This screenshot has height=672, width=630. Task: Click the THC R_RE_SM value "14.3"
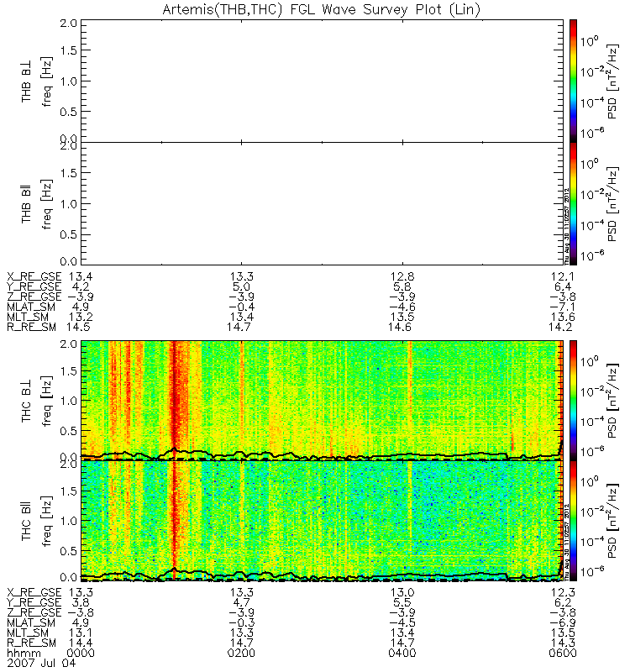[x=563, y=643]
